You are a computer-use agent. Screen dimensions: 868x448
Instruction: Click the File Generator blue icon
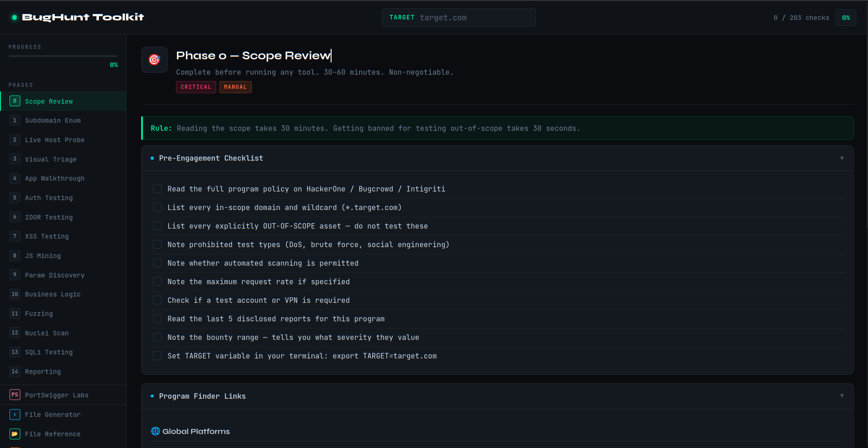(x=15, y=414)
